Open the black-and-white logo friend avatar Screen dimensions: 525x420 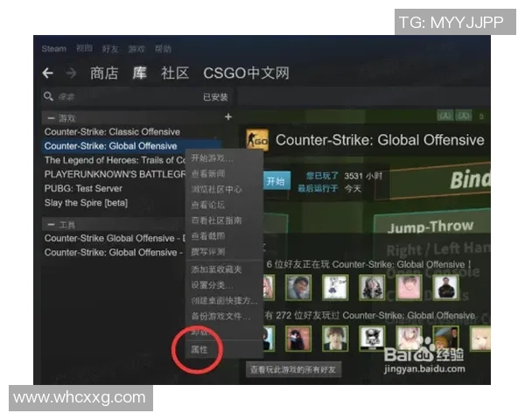point(372,339)
